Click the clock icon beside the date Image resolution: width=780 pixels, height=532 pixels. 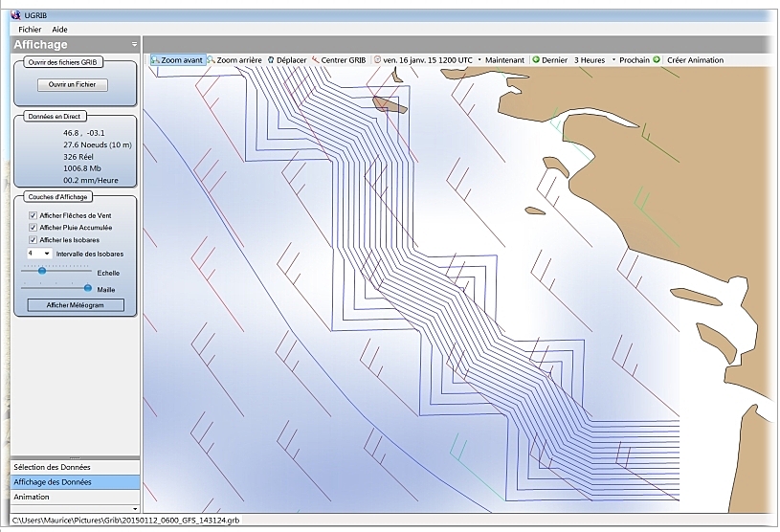377,60
